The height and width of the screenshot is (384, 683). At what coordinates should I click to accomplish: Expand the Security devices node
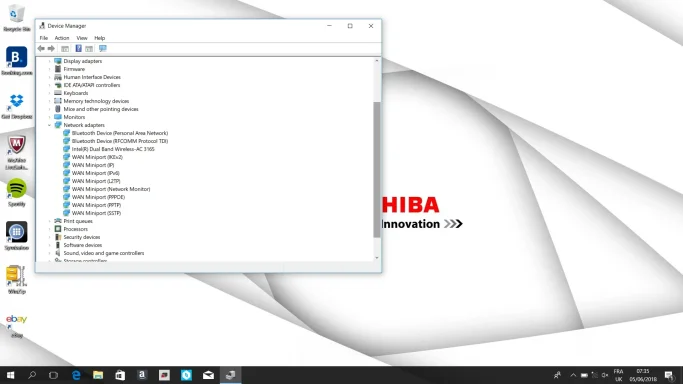tap(50, 237)
